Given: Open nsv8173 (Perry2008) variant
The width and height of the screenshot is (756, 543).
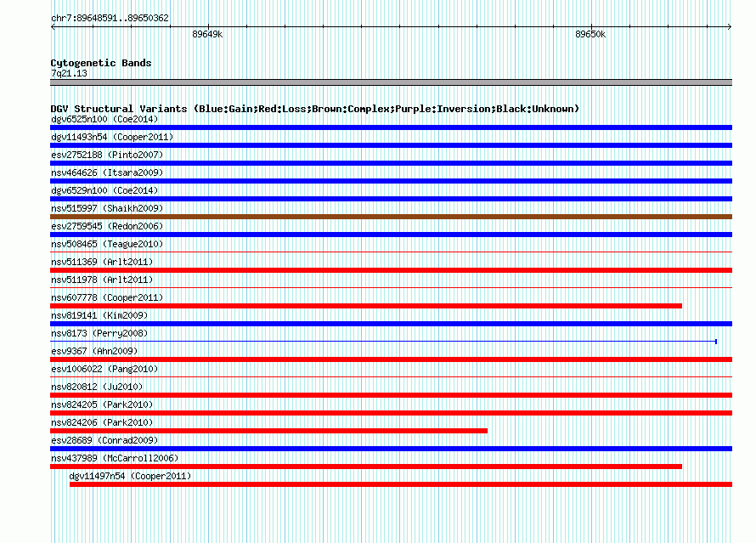Looking at the screenshot, I should click(x=99, y=333).
